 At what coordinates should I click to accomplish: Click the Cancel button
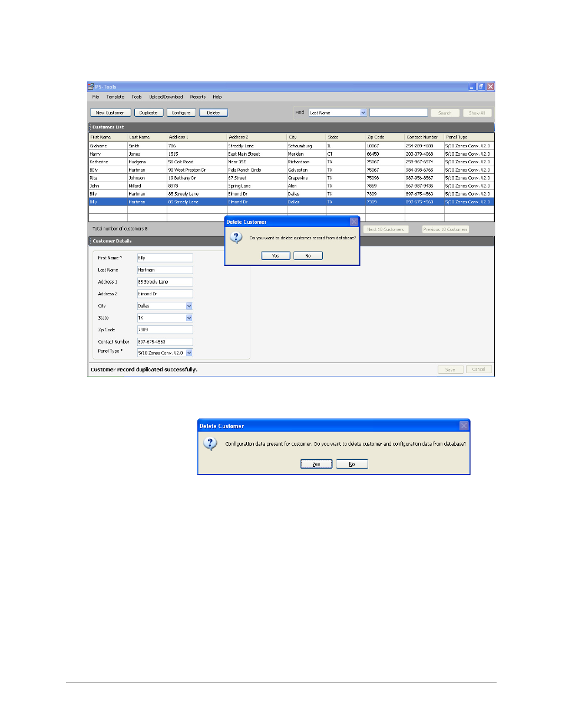(x=479, y=369)
